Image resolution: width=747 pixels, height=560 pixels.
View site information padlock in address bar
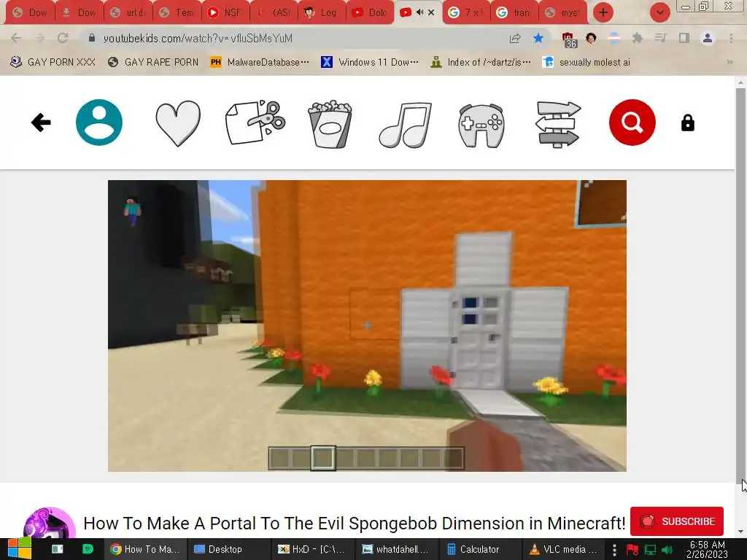click(92, 38)
